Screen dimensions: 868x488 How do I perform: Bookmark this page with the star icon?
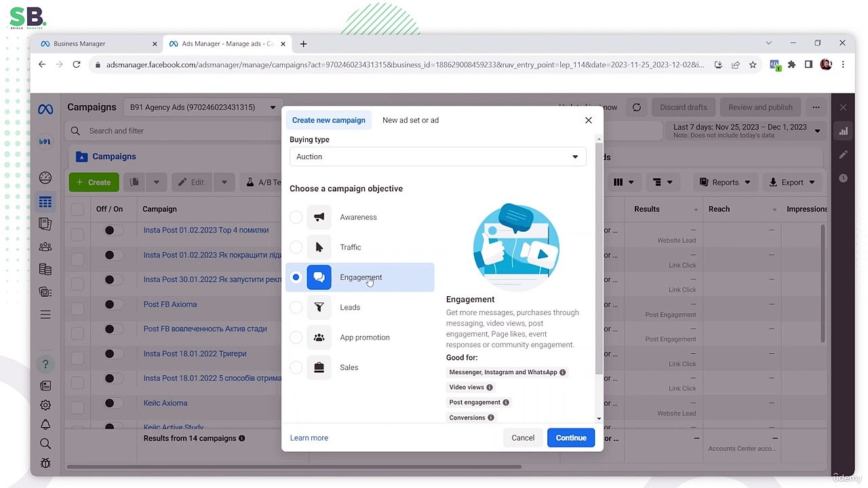753,65
